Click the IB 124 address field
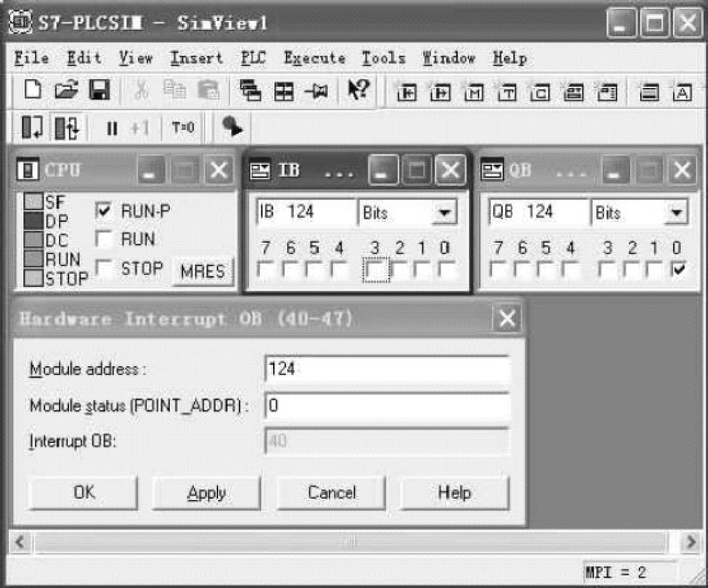 [306, 212]
